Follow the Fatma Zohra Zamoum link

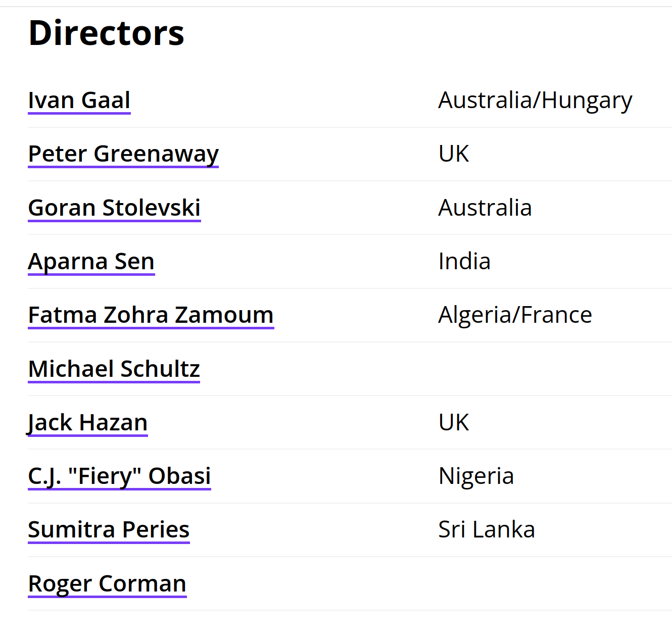tap(151, 315)
